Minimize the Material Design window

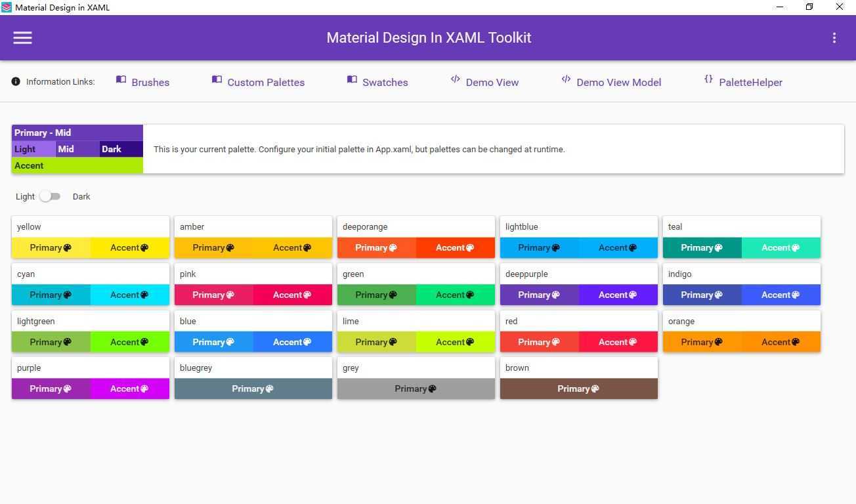point(780,7)
